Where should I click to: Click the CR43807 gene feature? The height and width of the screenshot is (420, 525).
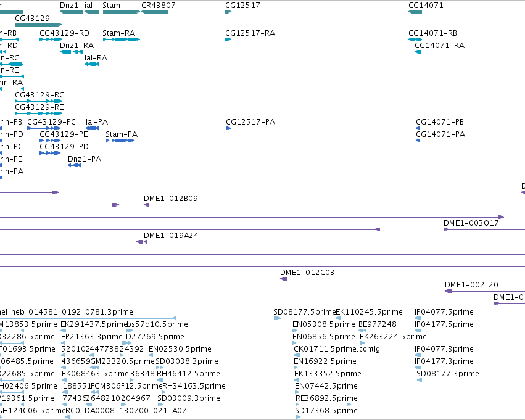coord(154,12)
